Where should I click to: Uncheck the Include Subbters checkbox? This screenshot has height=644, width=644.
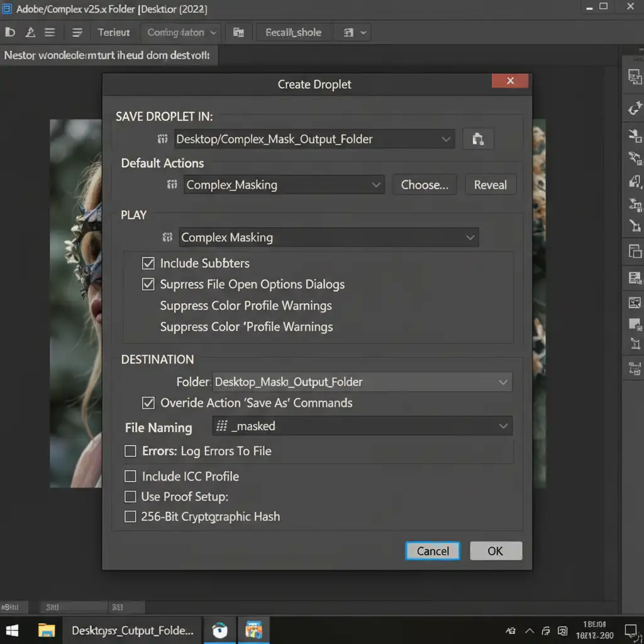tap(148, 263)
